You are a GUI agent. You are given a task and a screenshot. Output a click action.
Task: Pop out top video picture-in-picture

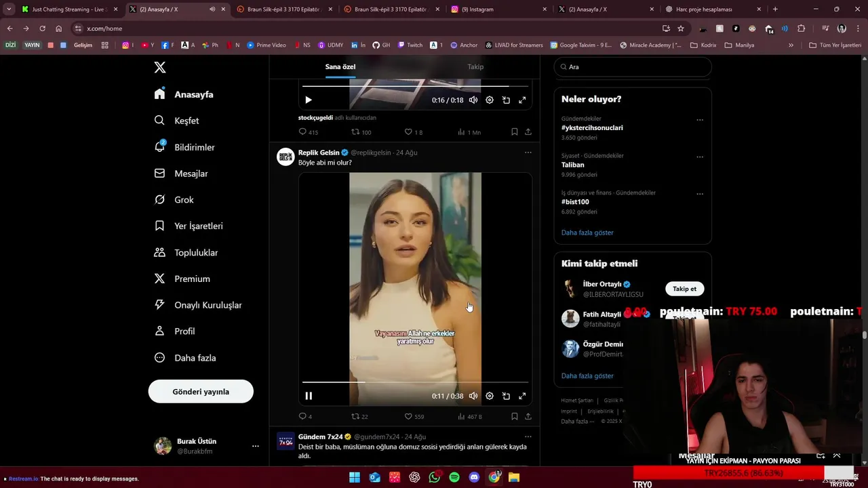click(506, 100)
